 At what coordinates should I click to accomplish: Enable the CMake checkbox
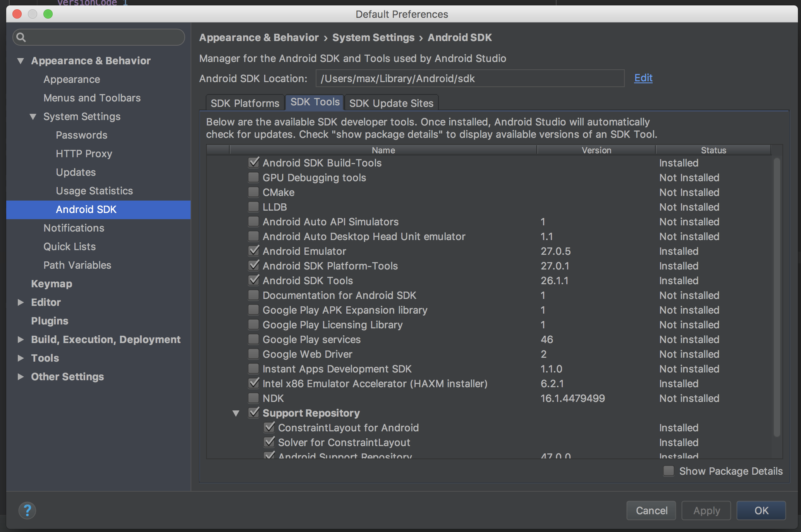point(253,192)
